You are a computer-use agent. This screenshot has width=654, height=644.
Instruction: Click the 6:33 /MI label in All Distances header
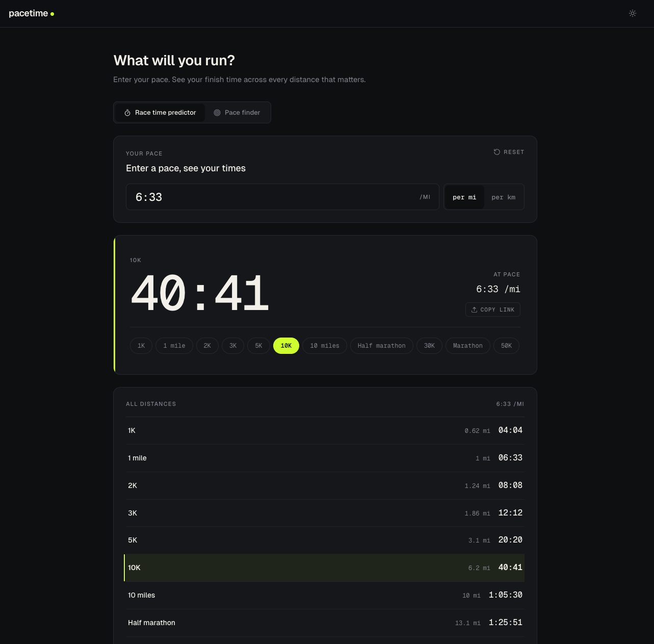[510, 404]
